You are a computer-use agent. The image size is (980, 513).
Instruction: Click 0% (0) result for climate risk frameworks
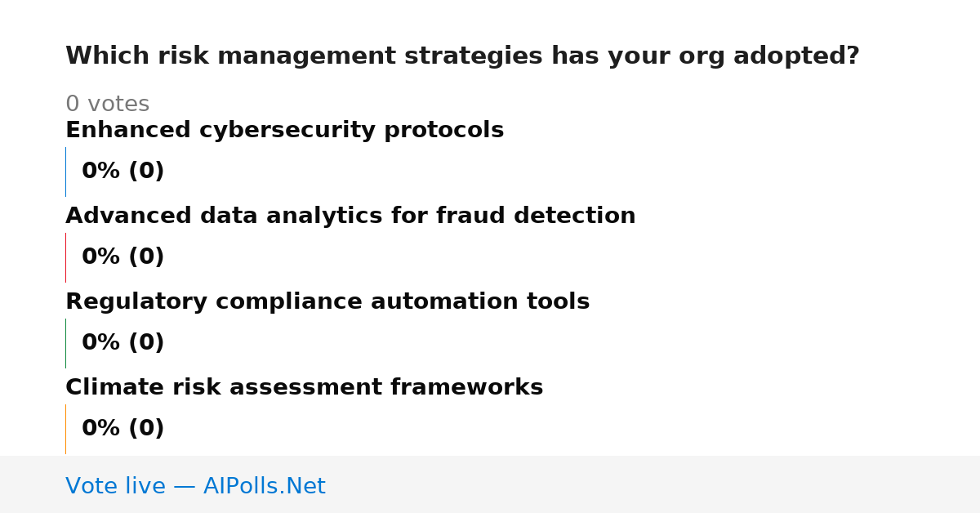pos(122,429)
